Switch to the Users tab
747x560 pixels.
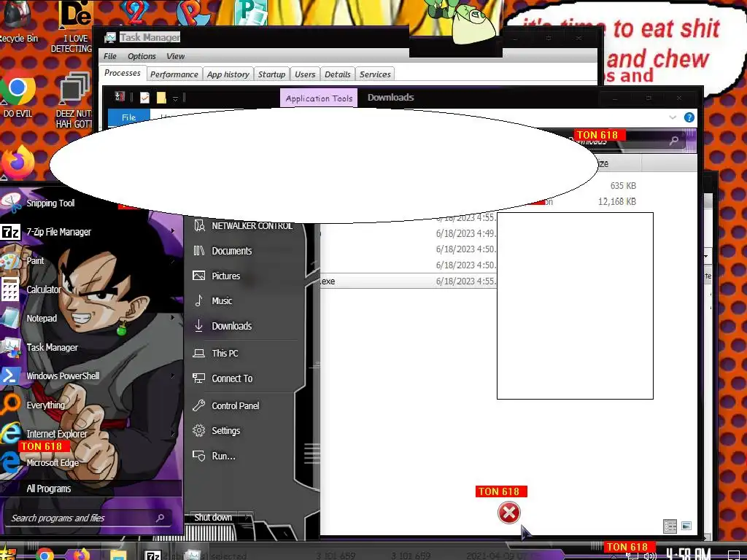coord(305,74)
